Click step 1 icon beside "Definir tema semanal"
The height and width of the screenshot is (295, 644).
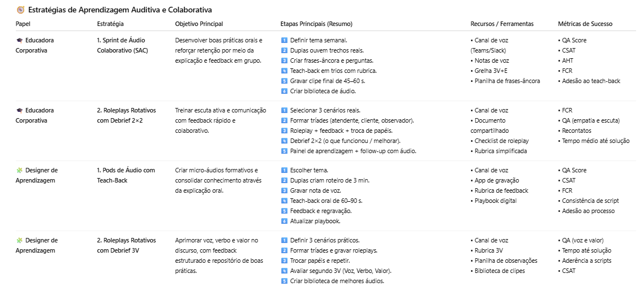284,41
